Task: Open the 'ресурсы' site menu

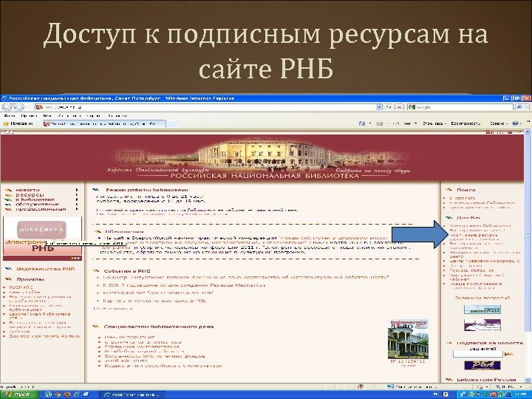Action: point(30,195)
